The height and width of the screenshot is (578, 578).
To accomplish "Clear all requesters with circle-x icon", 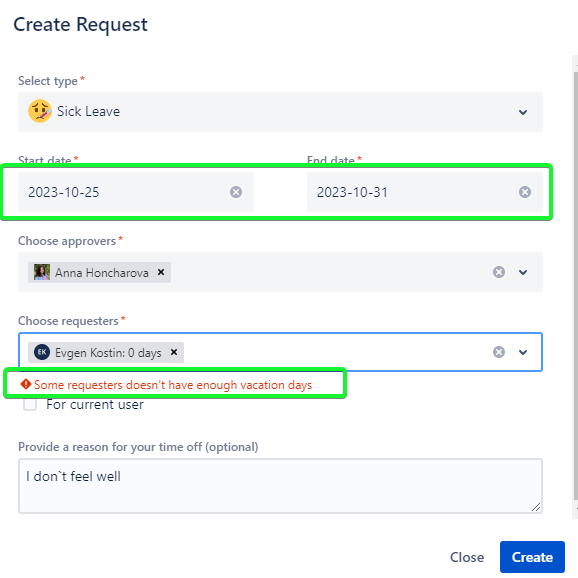I will (499, 352).
